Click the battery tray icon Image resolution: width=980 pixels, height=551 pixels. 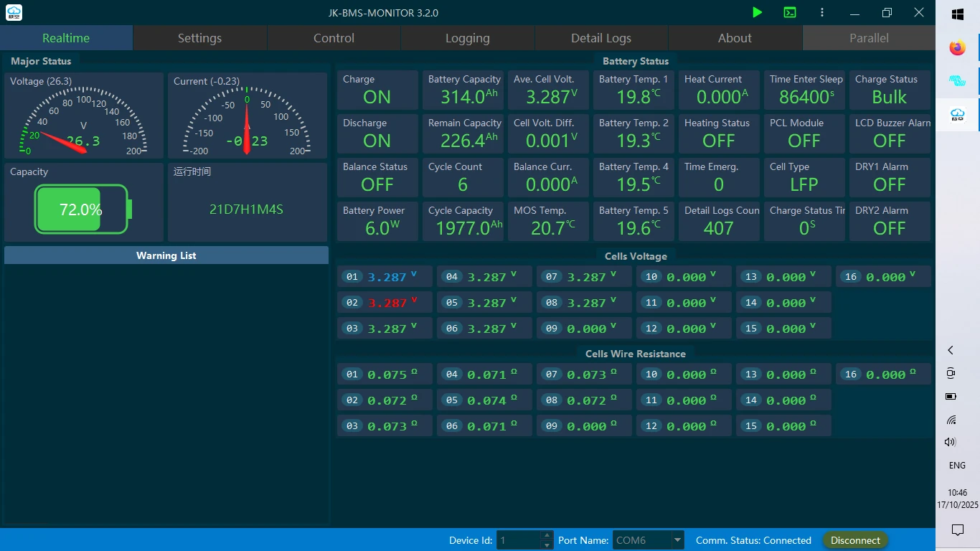[951, 396]
